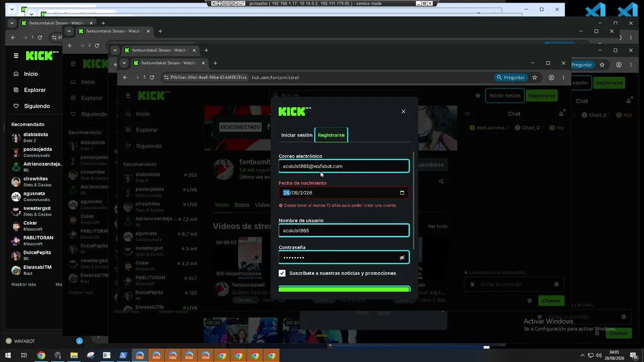Open Chrome three-dot menu in front window
This screenshot has width=644, height=362.
click(563, 77)
